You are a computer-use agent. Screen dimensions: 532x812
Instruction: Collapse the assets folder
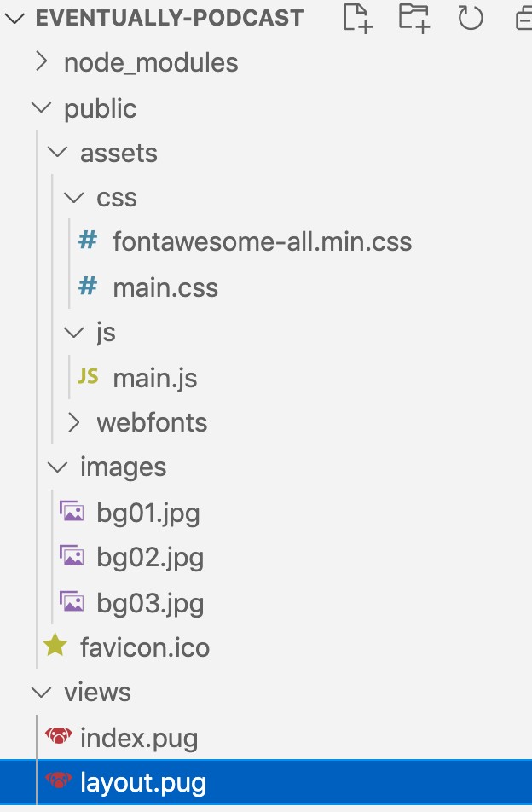click(57, 153)
